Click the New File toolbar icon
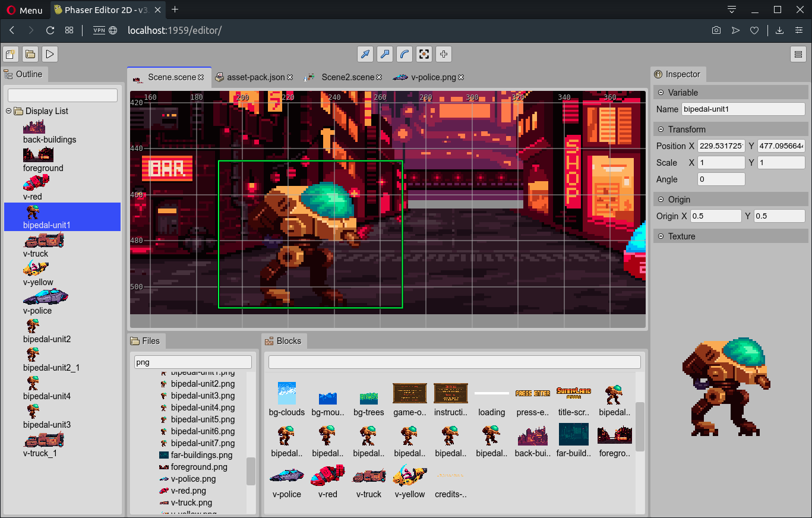Viewport: 812px width, 518px height. coord(10,54)
